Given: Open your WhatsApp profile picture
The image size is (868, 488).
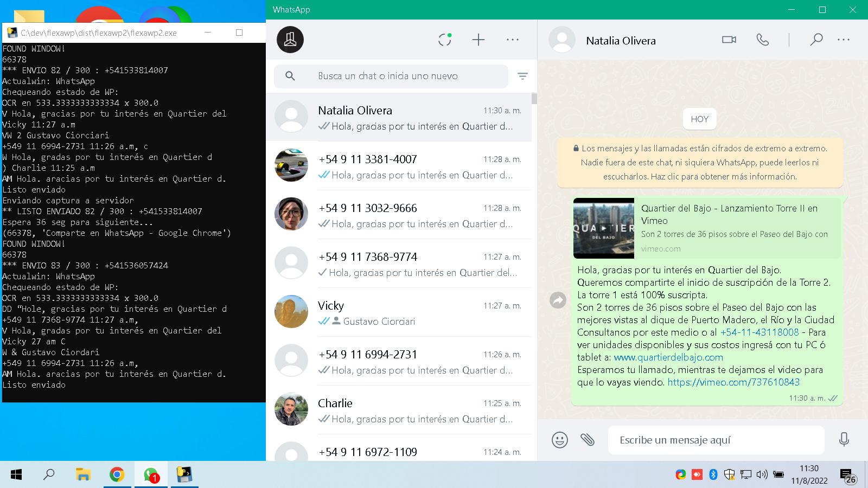Looking at the screenshot, I should point(290,40).
